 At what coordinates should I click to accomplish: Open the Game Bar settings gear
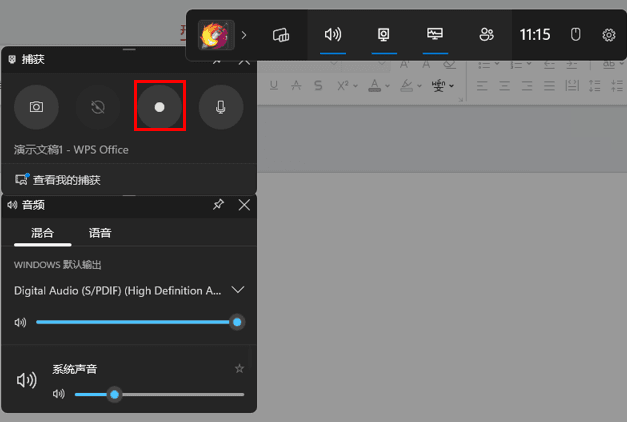pyautogui.click(x=608, y=35)
